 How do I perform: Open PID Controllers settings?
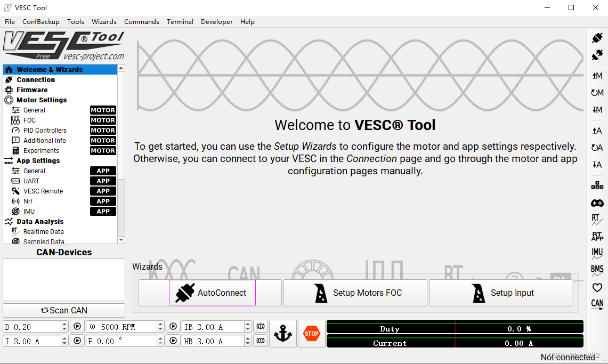[60, 130]
